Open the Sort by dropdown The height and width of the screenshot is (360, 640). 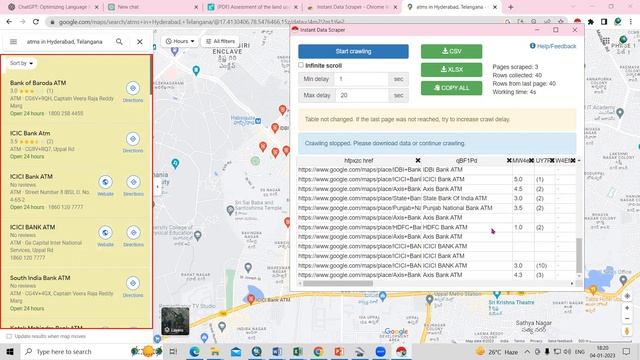coord(21,63)
